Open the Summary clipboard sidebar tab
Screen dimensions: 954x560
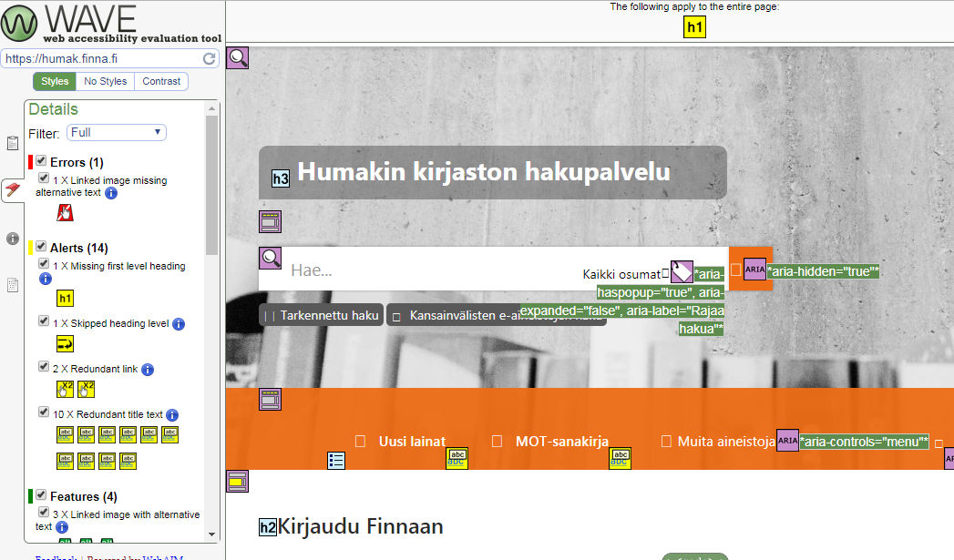pyautogui.click(x=12, y=144)
